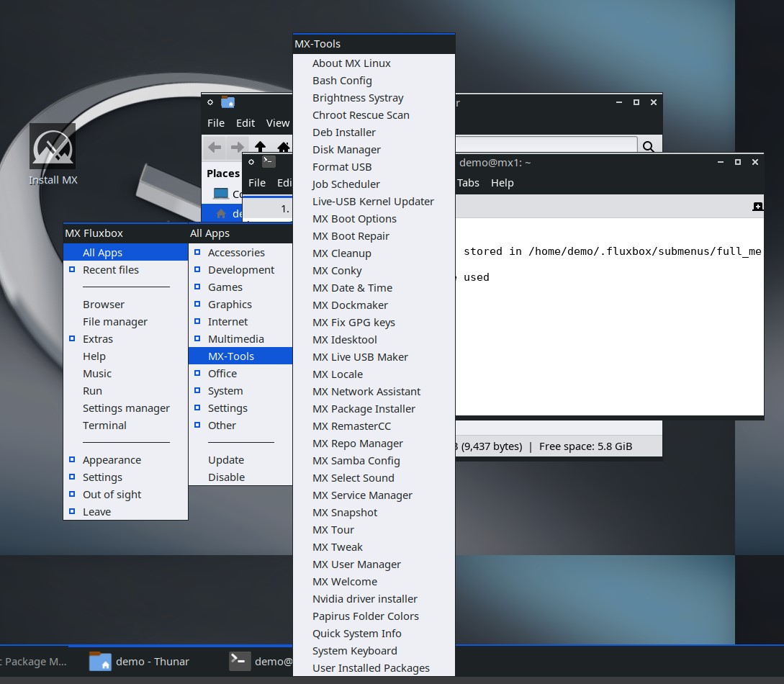Screen dimensions: 784x684
Task: Launch About MX Linux from MX-Tools
Action: 374,63
